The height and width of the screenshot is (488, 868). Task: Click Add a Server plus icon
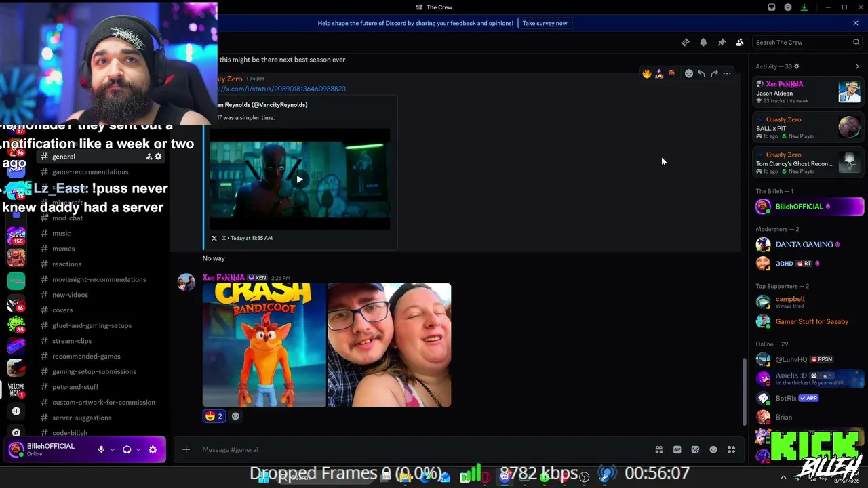click(x=16, y=411)
